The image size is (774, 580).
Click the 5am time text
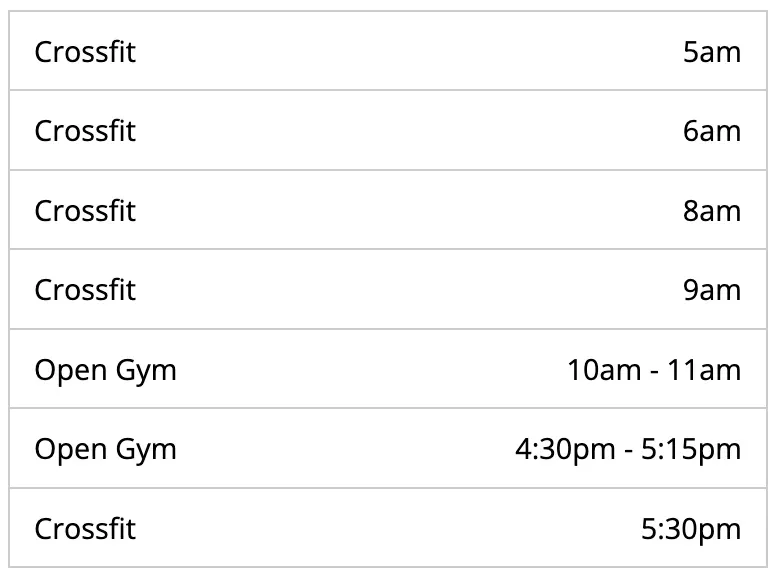click(712, 51)
